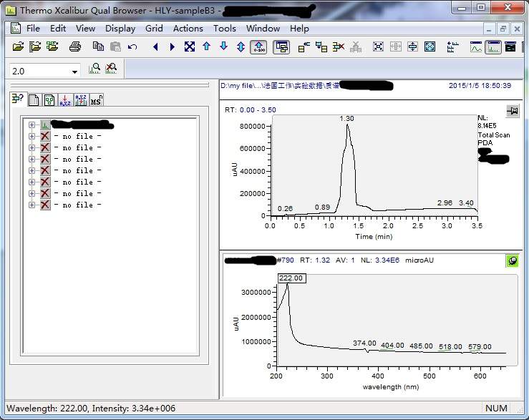The width and height of the screenshot is (529, 420).
Task: Click the Open file folder icon
Action: [17, 47]
